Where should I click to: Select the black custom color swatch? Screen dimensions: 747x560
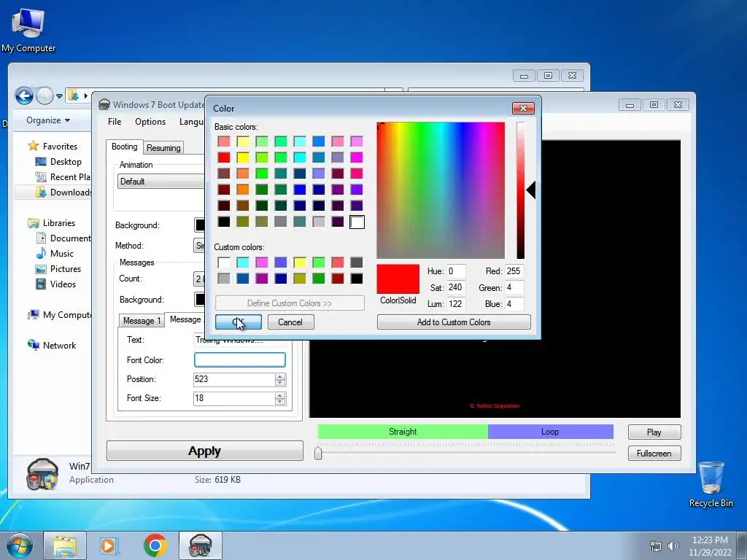[x=357, y=279]
